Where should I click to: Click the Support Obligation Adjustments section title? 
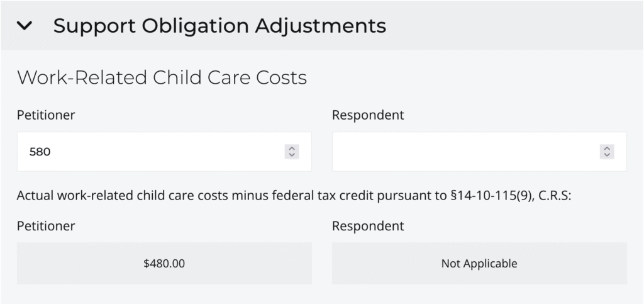(x=219, y=26)
